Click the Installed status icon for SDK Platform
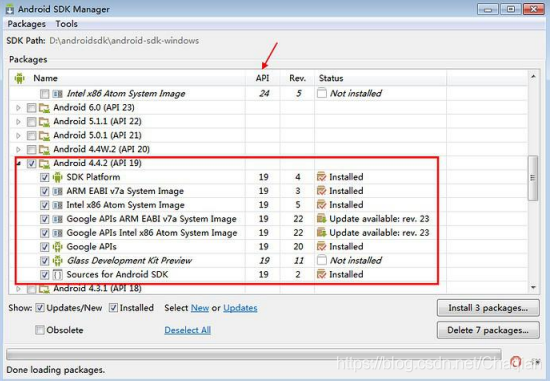The height and width of the screenshot is (382, 551). [x=321, y=177]
